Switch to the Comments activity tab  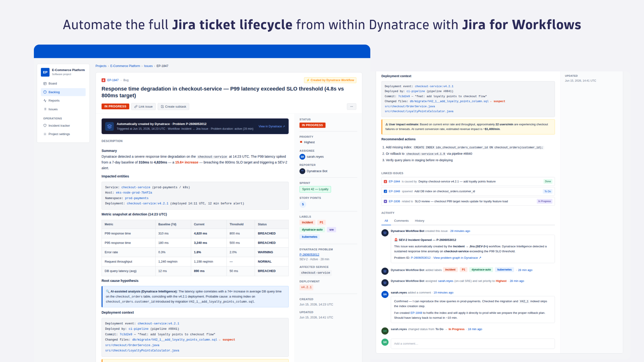[401, 221]
